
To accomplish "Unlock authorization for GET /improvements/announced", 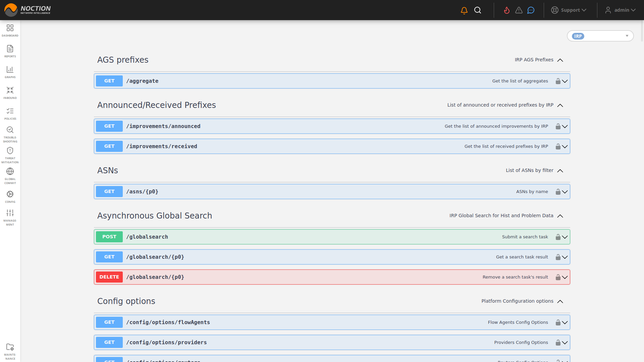I will (557, 126).
